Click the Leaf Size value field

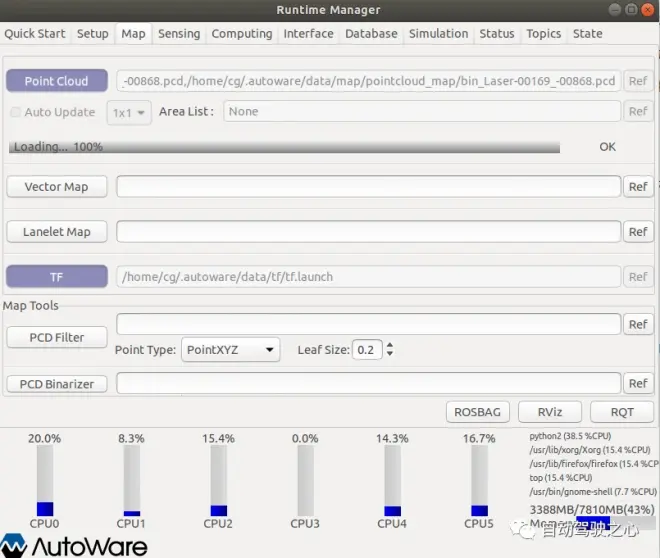tap(367, 350)
